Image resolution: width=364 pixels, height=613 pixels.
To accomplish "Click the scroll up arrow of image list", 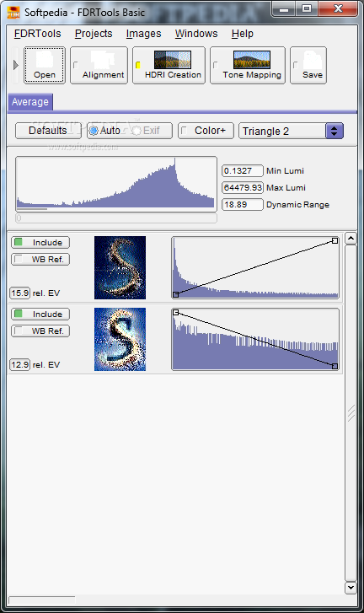I will (351, 238).
